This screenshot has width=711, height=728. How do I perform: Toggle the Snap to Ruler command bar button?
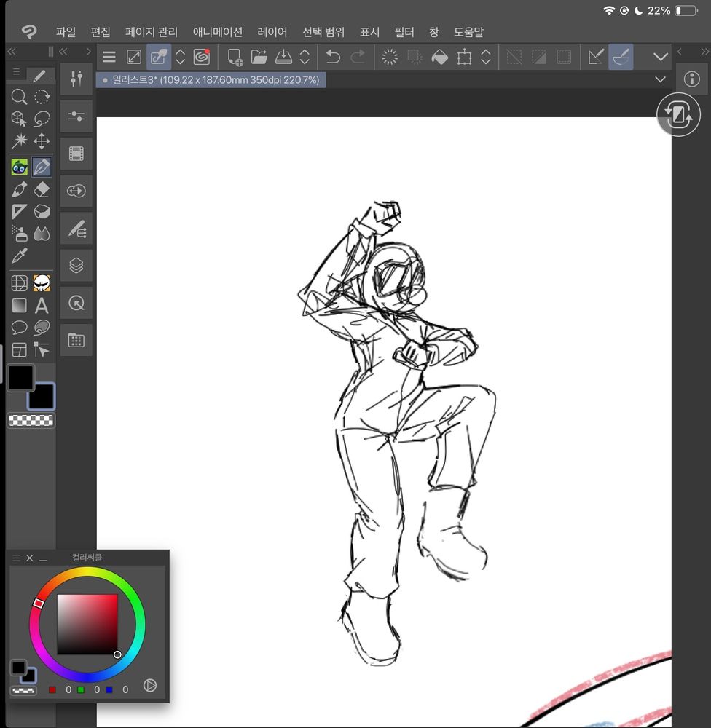click(x=596, y=57)
